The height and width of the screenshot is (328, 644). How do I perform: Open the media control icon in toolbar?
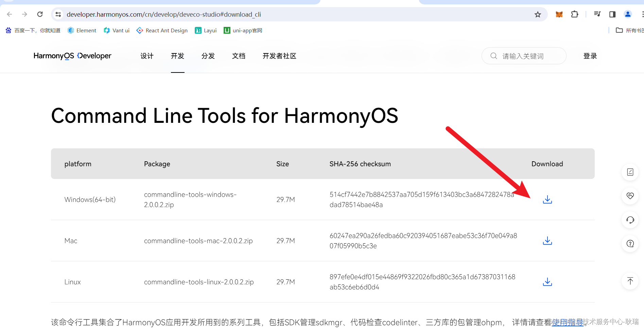click(597, 14)
